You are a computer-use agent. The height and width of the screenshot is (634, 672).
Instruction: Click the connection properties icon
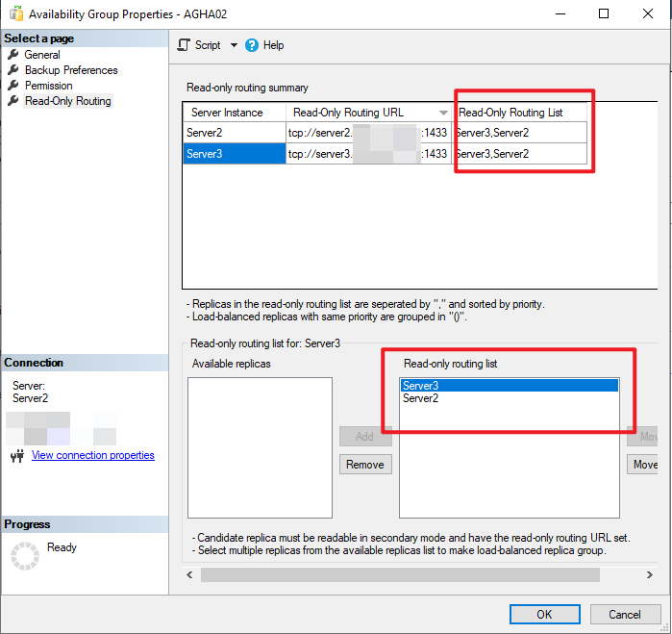[x=16, y=455]
